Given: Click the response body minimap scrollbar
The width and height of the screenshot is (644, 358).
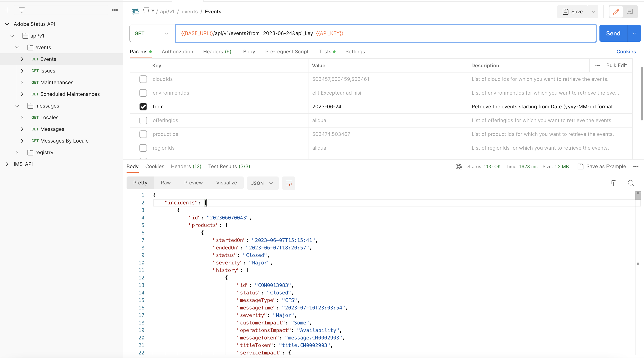Looking at the screenshot, I should coord(638,195).
